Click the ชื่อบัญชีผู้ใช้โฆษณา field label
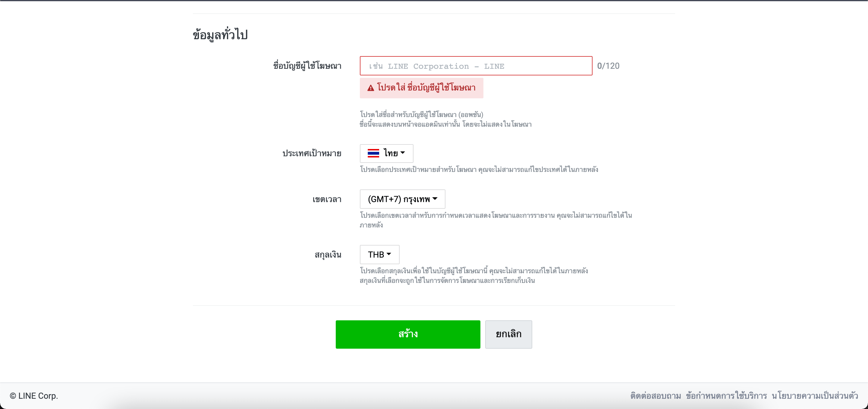The height and width of the screenshot is (409, 868). tap(307, 66)
